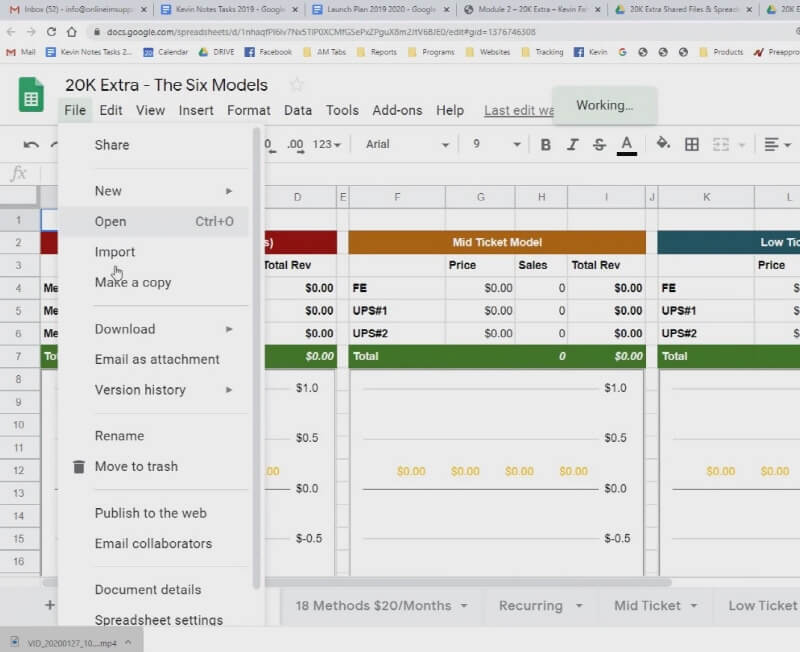
Task: Open 18 Methods $20/Months tab dropdown arrow
Action: pos(464,606)
